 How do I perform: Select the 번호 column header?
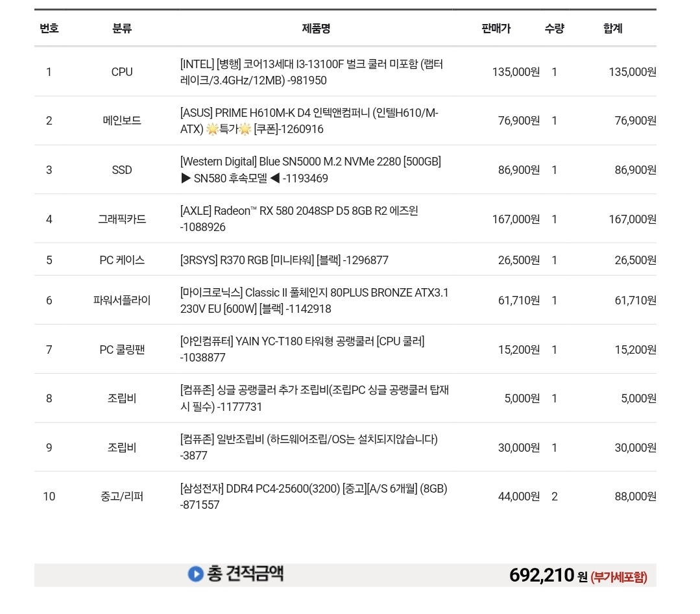coord(49,29)
